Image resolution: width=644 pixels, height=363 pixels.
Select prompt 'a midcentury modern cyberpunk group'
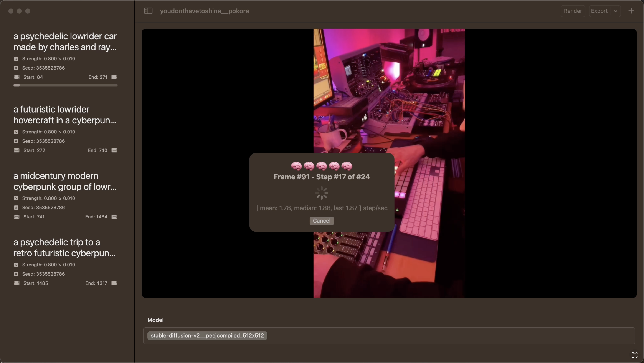tap(65, 181)
